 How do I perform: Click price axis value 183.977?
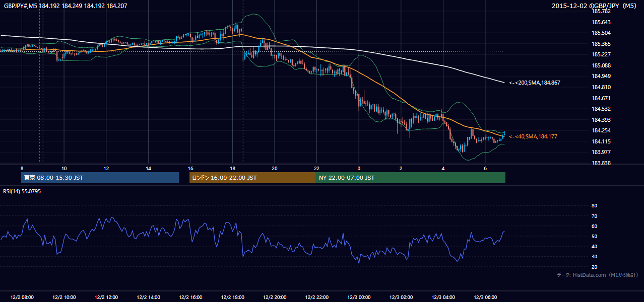coord(601,152)
